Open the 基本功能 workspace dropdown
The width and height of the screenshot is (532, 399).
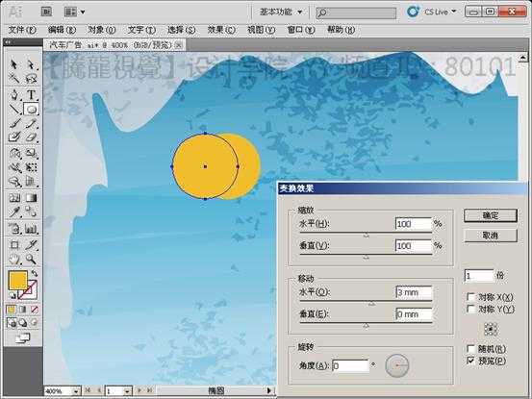pos(281,12)
